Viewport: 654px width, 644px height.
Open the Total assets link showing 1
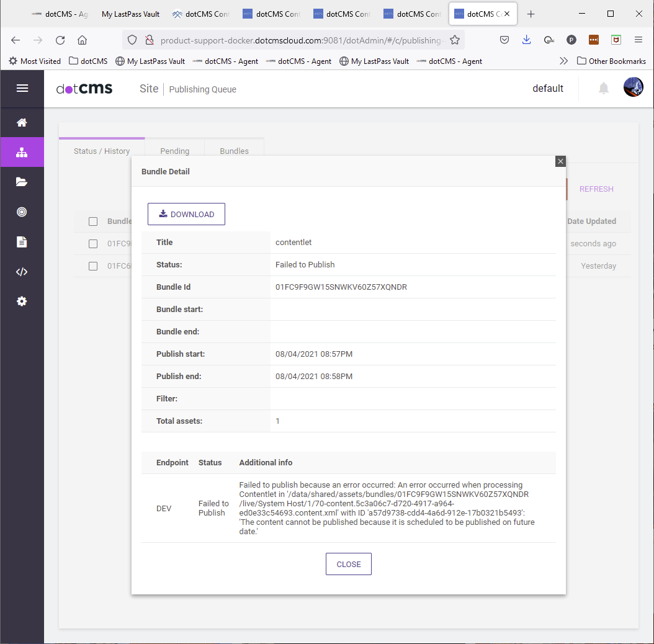(x=277, y=421)
